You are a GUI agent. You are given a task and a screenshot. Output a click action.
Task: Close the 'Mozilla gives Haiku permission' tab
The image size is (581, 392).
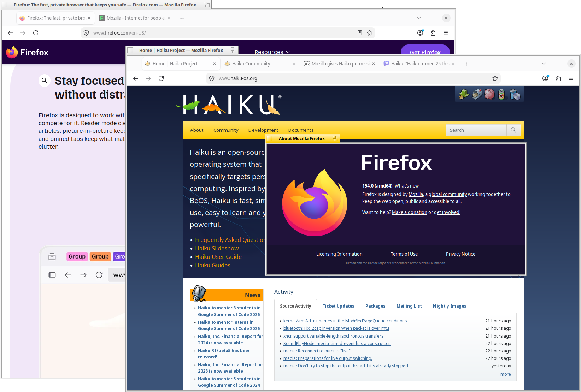[x=374, y=64]
